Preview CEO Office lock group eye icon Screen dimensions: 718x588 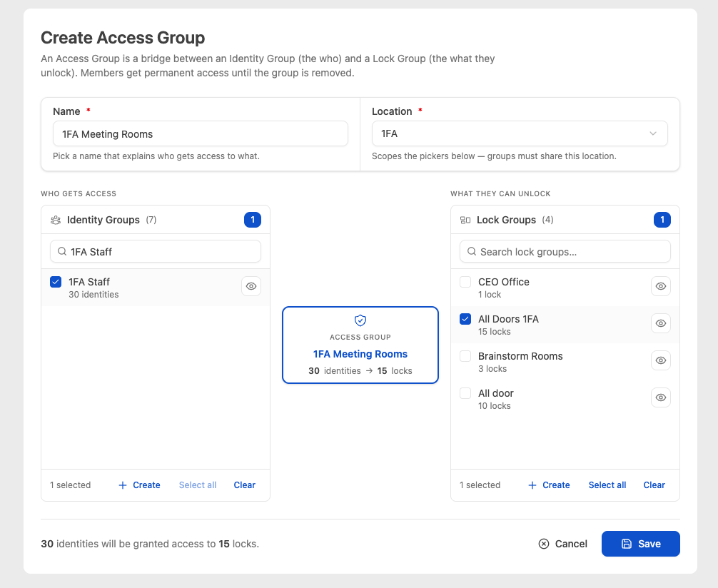661,286
